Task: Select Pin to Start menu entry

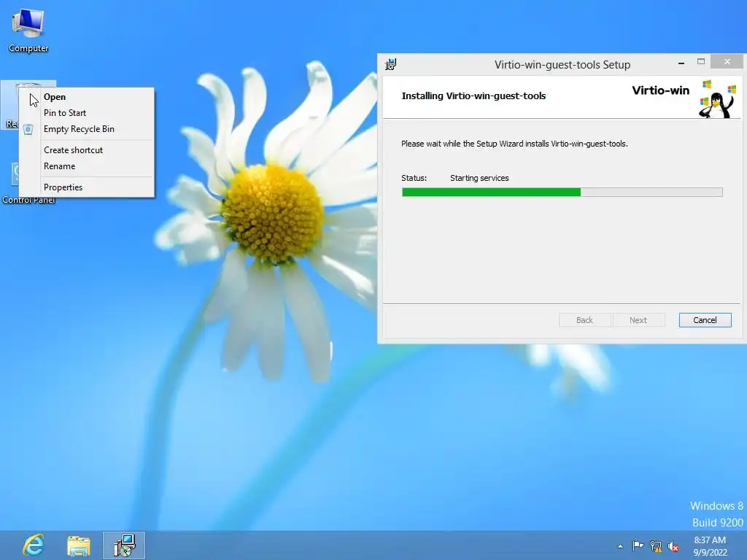Action: (86, 113)
